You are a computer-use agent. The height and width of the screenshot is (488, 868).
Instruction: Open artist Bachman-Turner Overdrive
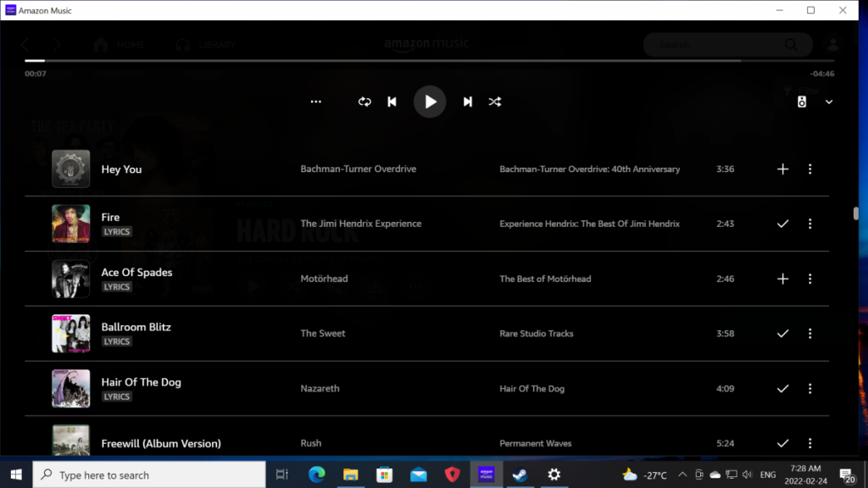click(359, 169)
